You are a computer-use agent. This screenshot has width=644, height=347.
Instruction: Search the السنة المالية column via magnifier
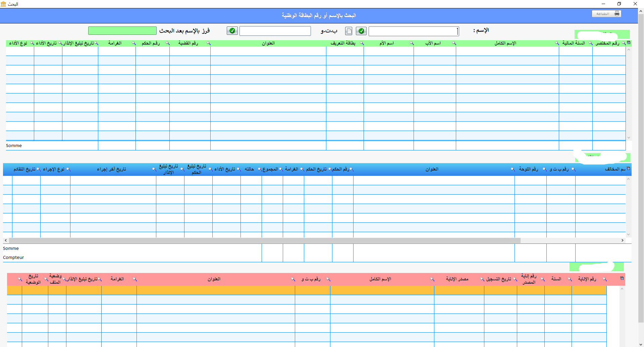pos(590,43)
